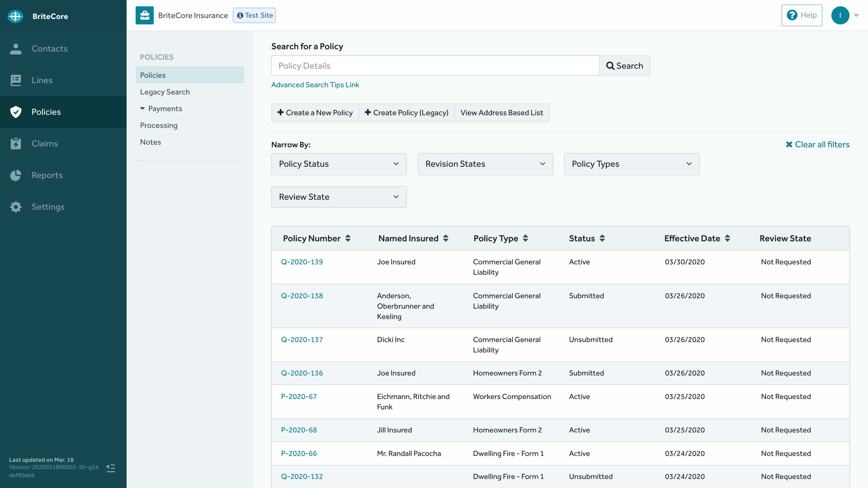Click 'Workers Compensation' policy type cell
Screen dimensions: 868x488
(x=512, y=397)
